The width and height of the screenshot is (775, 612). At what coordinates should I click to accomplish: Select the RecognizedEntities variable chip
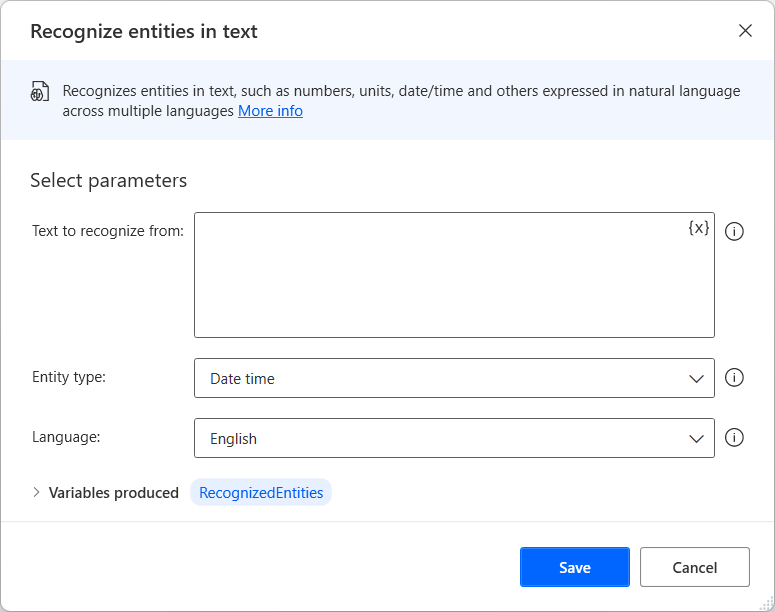pyautogui.click(x=261, y=492)
